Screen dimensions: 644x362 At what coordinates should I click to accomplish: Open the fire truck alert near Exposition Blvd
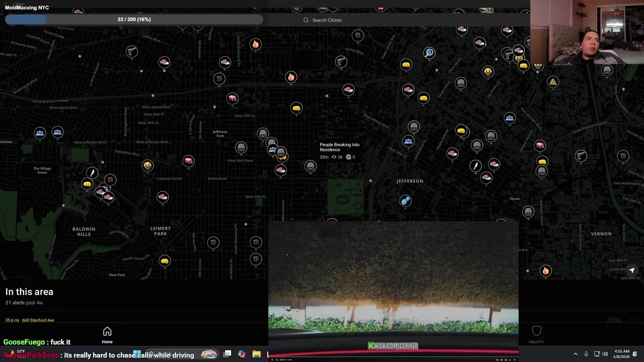(x=188, y=160)
